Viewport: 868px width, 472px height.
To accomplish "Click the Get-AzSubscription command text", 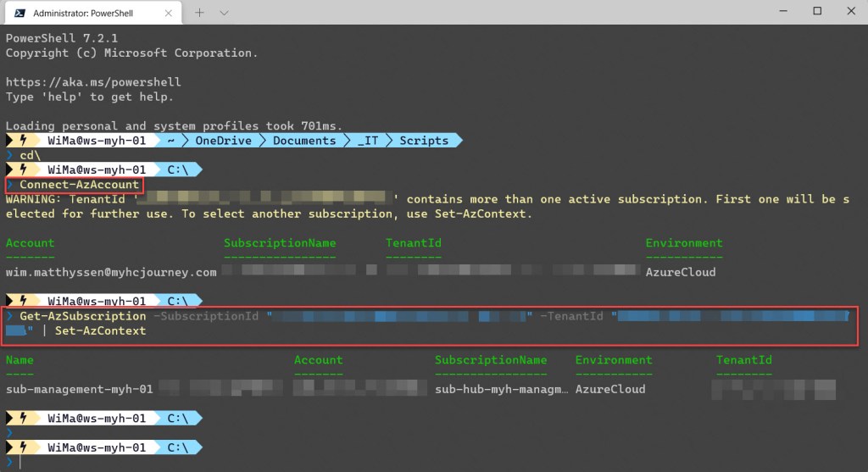I will [83, 316].
